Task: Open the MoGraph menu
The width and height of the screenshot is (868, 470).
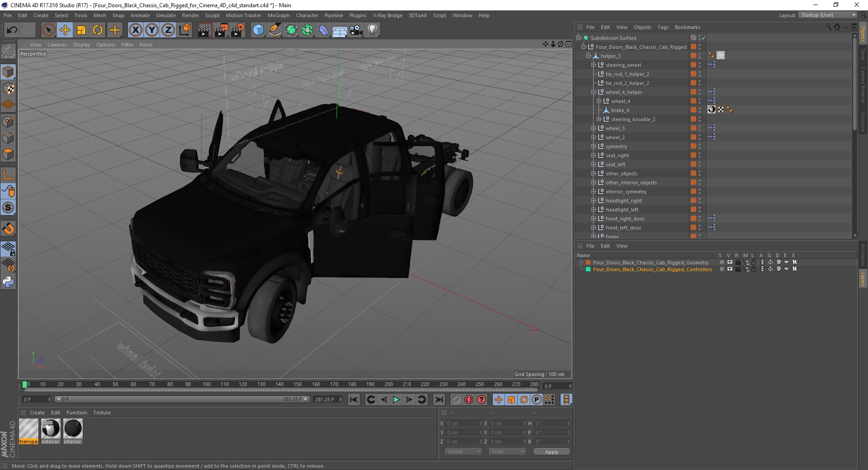Action: point(278,15)
